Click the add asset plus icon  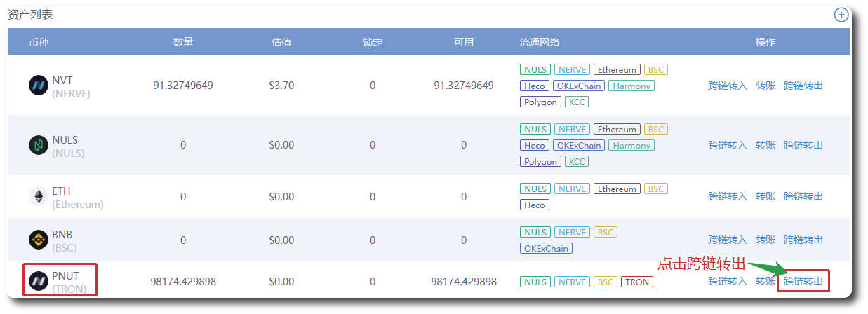click(841, 15)
